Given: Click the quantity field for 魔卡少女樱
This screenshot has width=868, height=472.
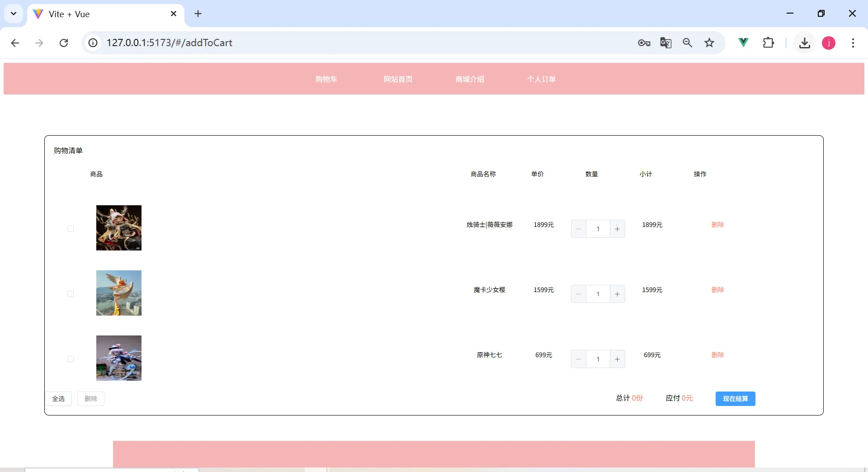Looking at the screenshot, I should point(598,294).
